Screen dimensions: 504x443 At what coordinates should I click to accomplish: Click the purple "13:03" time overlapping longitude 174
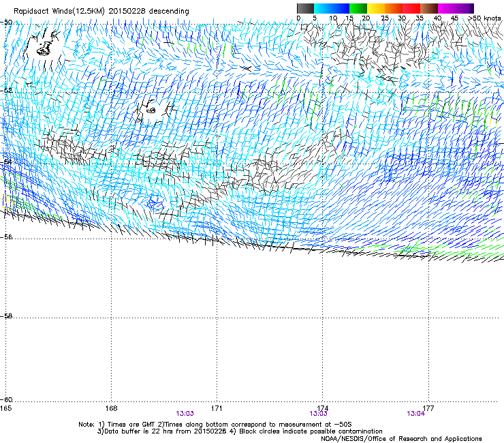(x=318, y=414)
